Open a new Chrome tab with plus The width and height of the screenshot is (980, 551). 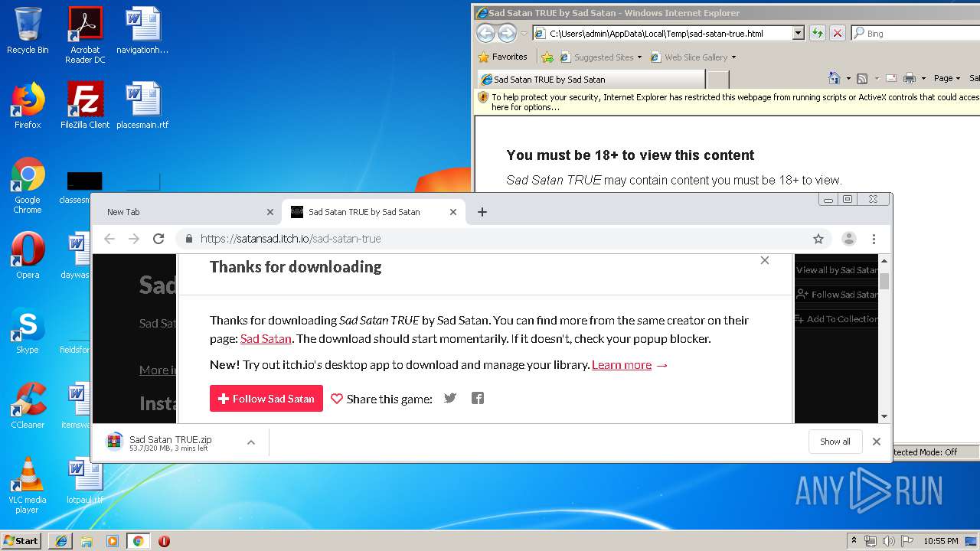coord(482,212)
